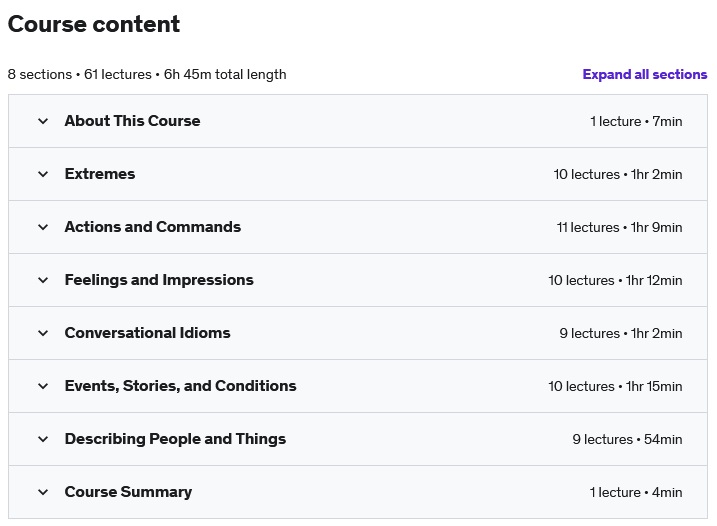Click chevron beside Feelings and Impressions
Image resolution: width=717 pixels, height=526 pixels.
[x=43, y=280]
